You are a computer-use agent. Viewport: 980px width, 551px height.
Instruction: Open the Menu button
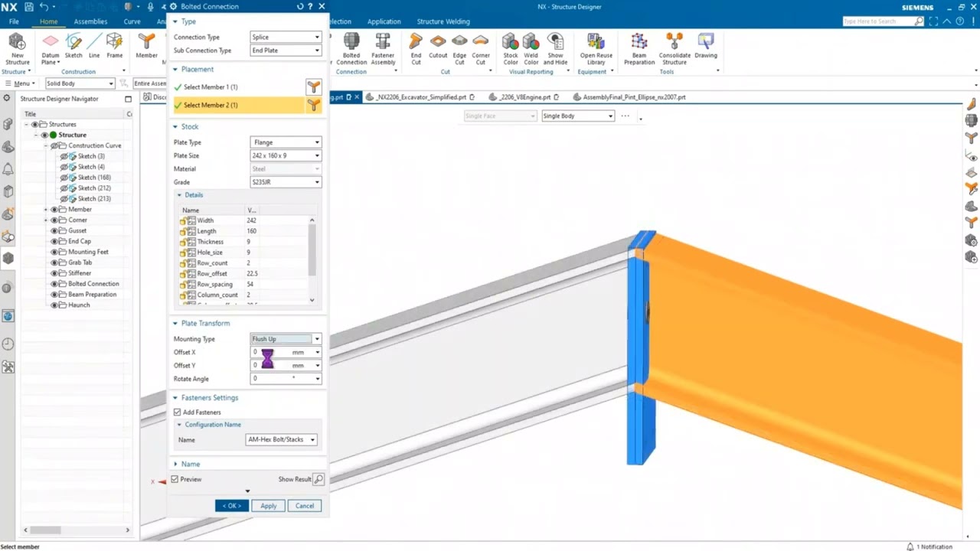click(20, 83)
